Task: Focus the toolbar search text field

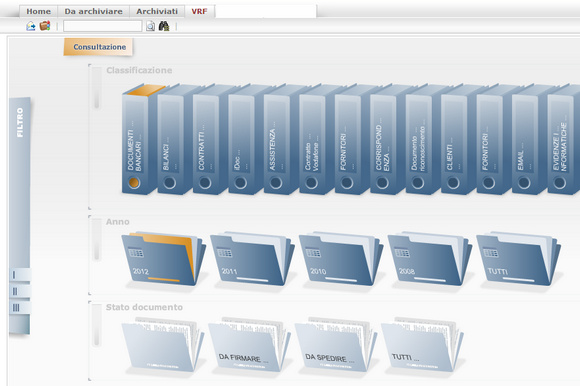Action: click(x=102, y=26)
